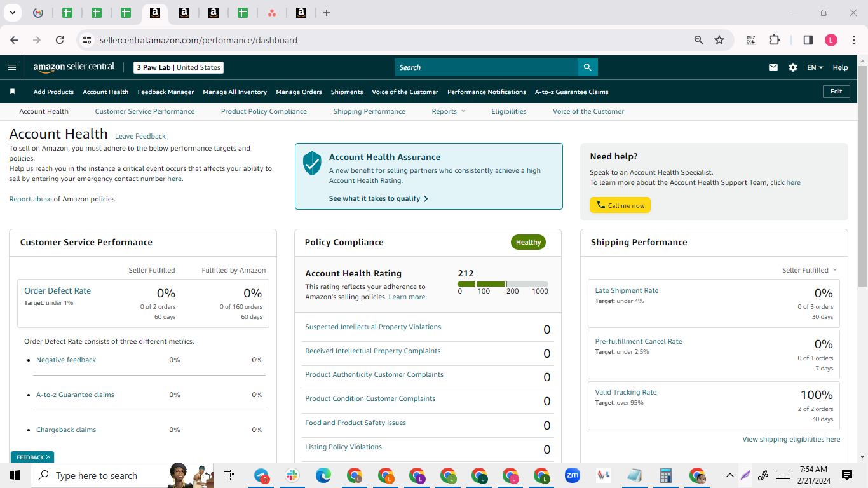Viewport: 868px width, 488px height.
Task: Open Manage Orders in the navigation bar
Action: [x=299, y=91]
